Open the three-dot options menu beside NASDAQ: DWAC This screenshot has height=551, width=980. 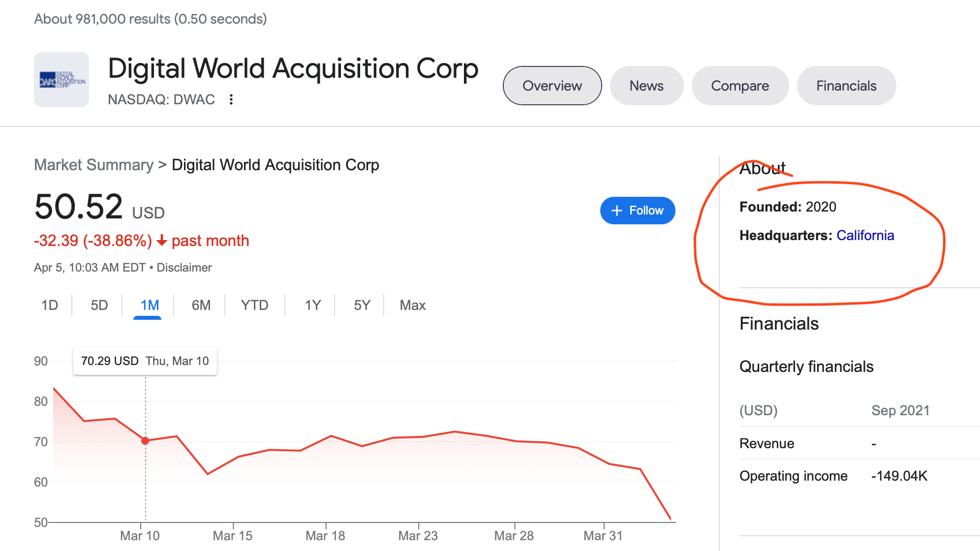[x=231, y=99]
